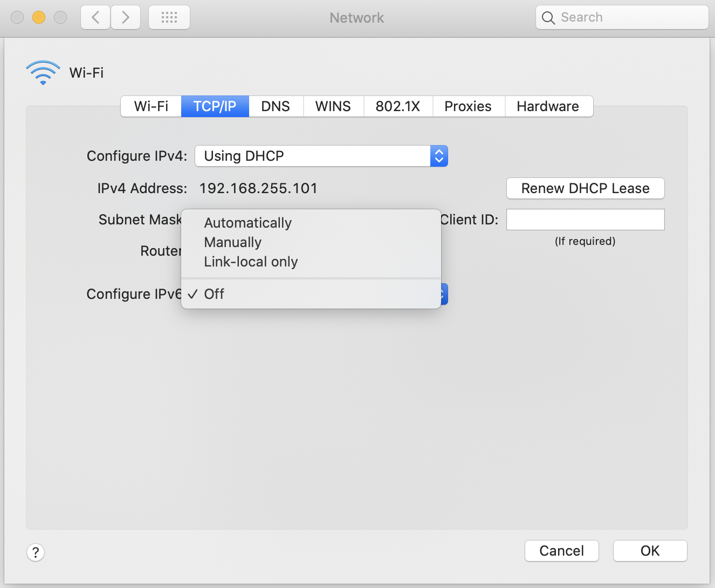Click the Wi-Fi signal icon in the sidebar
The width and height of the screenshot is (715, 588).
click(43, 72)
